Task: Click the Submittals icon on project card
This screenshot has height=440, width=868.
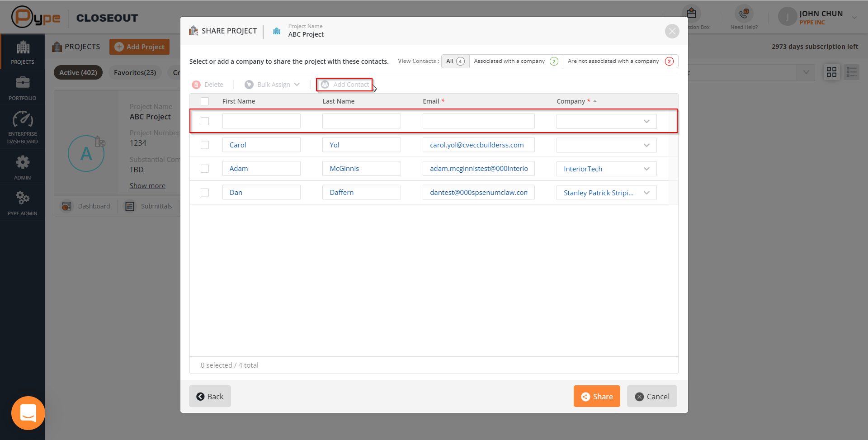Action: pos(130,206)
